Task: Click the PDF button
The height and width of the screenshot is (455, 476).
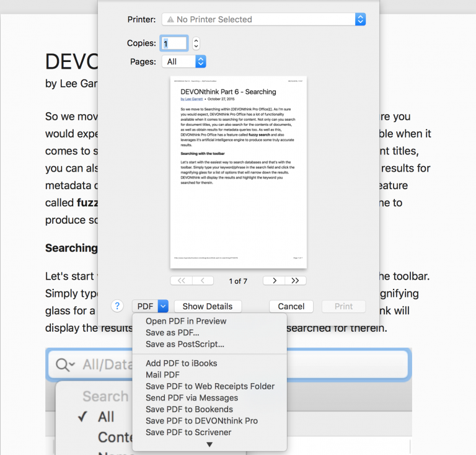Action: tap(145, 306)
